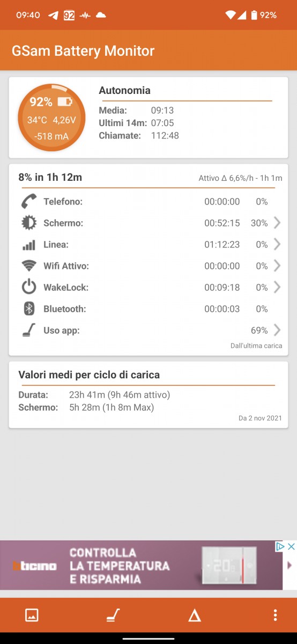Screen dimensions: 297x644
Task: Tap the battery gauge circle showing 92%
Action: click(x=51, y=118)
